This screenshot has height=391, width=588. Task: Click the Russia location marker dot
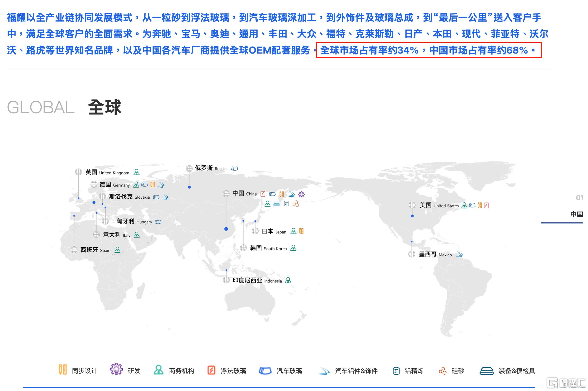[x=189, y=187]
